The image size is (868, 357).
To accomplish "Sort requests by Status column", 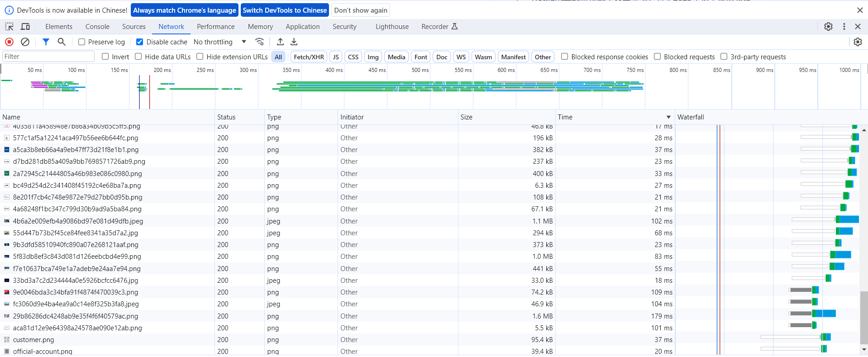I will pos(239,117).
